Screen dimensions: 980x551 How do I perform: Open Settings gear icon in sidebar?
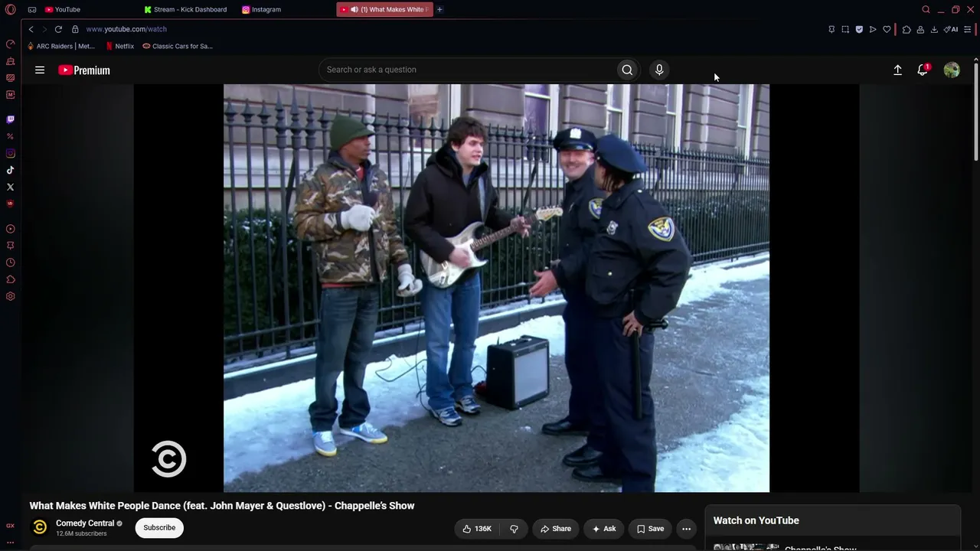[x=10, y=296]
